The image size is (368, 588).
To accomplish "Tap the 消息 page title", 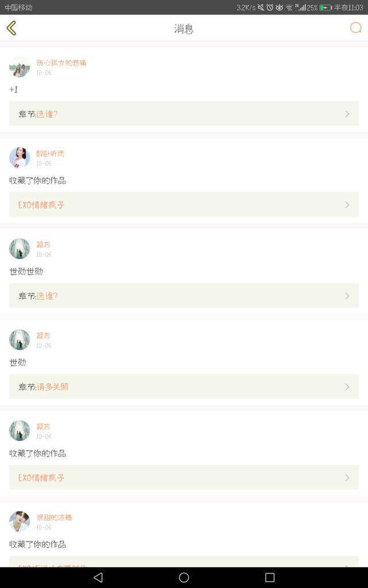I will 184,29.
